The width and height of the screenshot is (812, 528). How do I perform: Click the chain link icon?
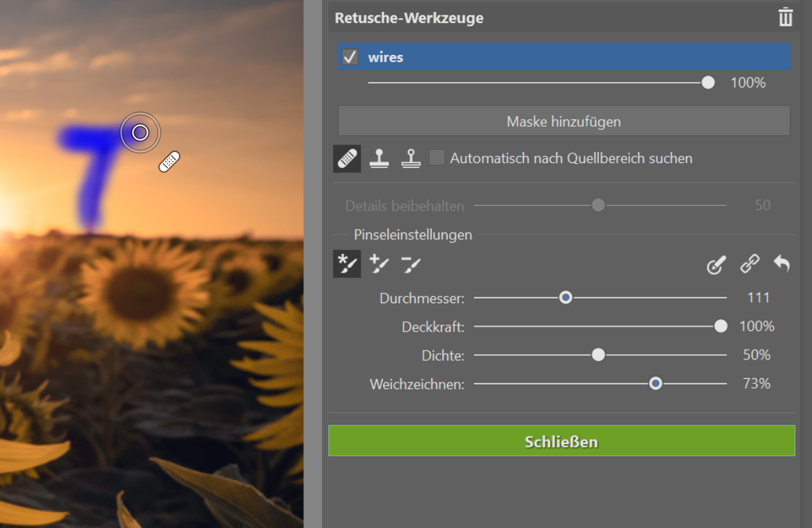(750, 264)
